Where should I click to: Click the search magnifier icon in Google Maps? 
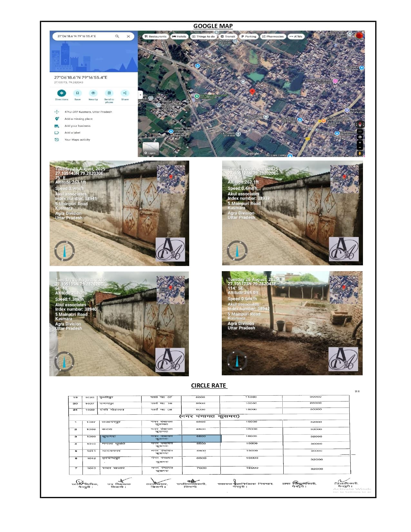[117, 36]
